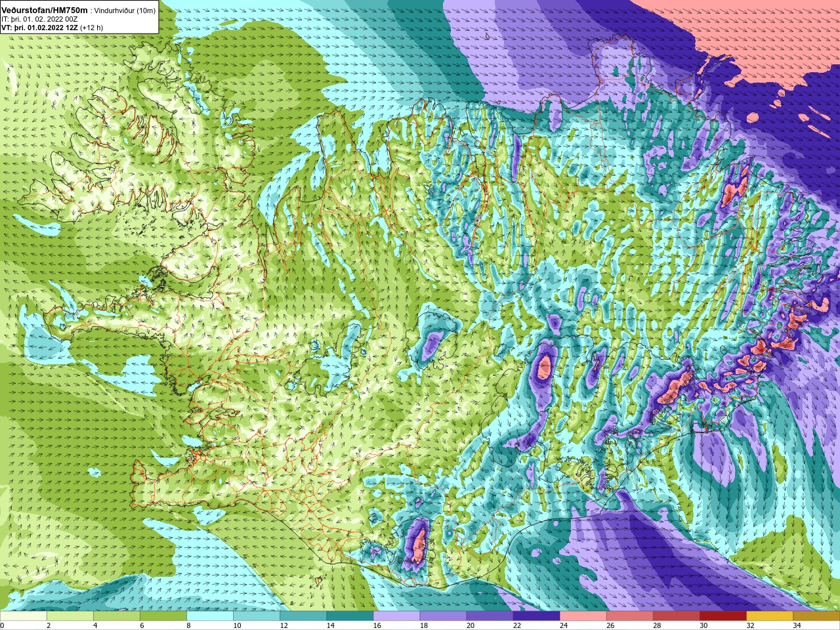840x630 pixels.
Task: Click the 'Vindurhviður (10m)' label
Action: (125, 11)
